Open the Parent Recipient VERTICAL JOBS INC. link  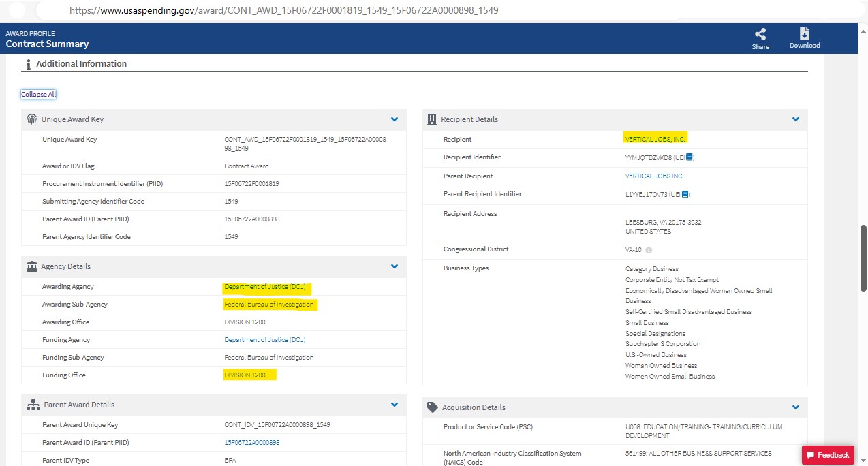654,176
